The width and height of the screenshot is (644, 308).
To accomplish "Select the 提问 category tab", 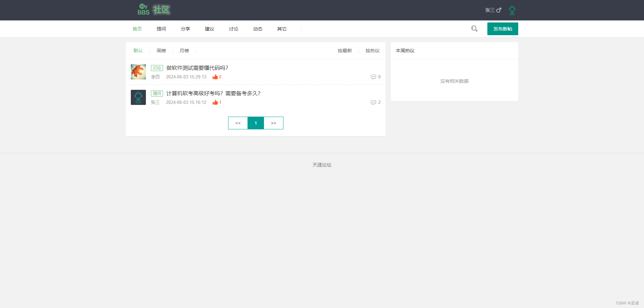I will [x=161, y=29].
